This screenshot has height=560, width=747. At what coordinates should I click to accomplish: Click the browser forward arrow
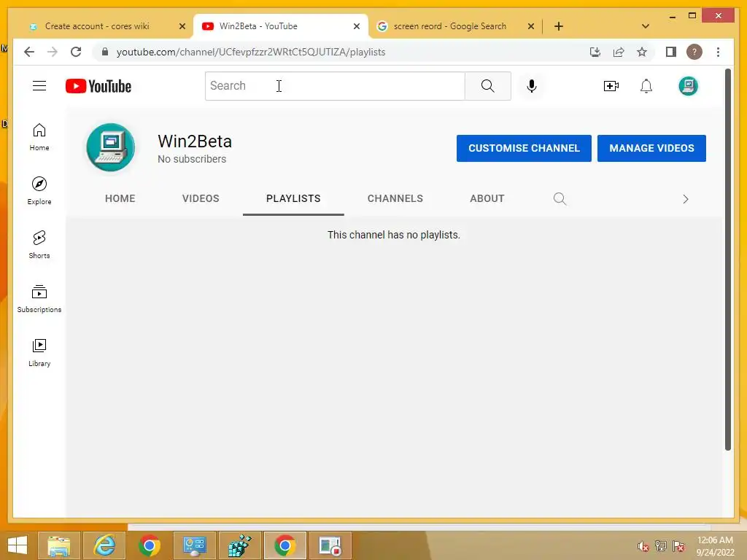tap(53, 52)
